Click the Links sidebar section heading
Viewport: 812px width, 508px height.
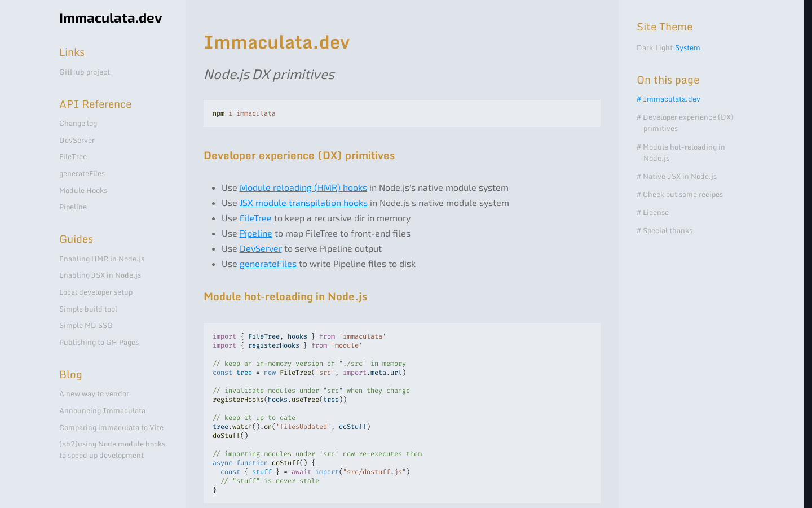point(72,52)
